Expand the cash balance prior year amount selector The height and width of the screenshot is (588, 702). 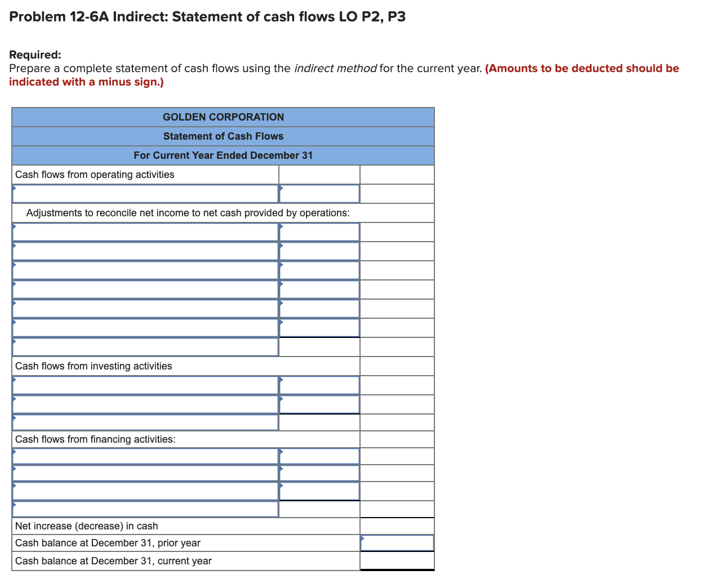(397, 542)
